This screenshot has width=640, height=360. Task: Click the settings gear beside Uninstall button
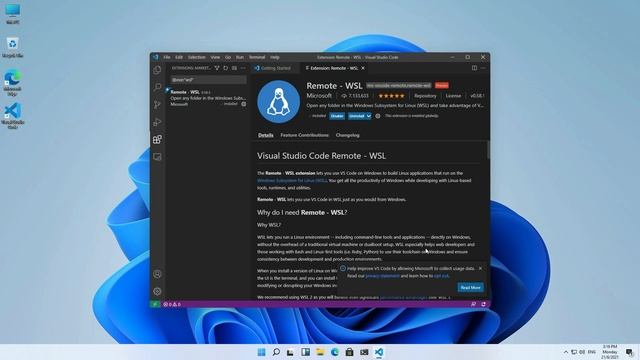[x=378, y=116]
